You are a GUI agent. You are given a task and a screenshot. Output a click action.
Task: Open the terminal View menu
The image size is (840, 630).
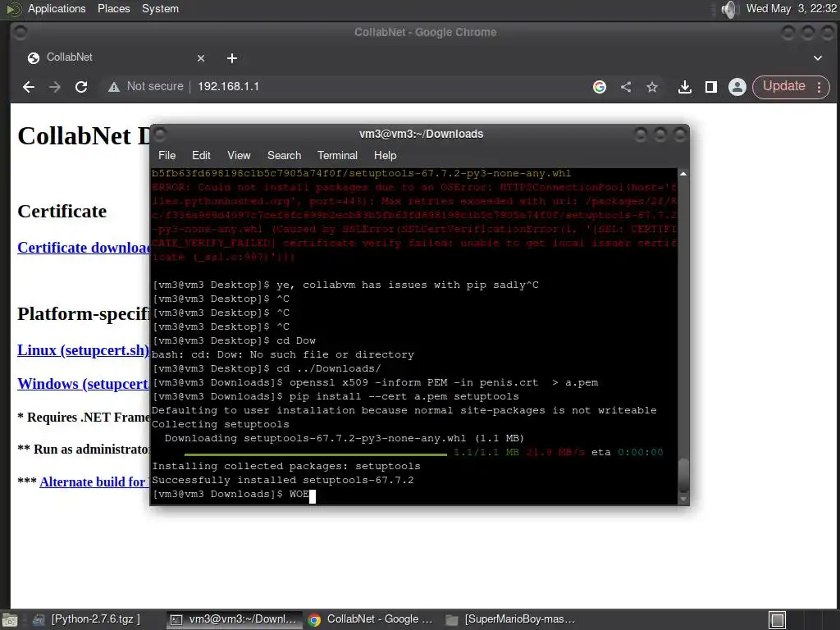(x=239, y=155)
